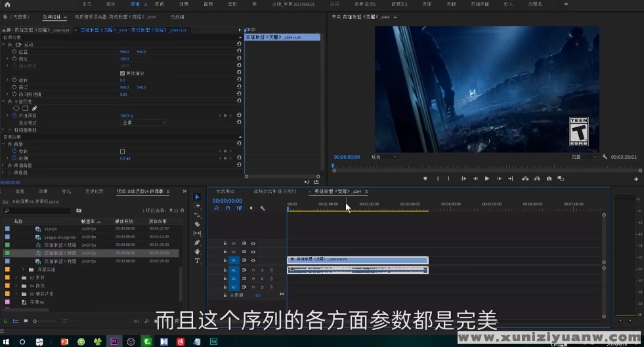Hide the V1 track with eye icon

pyautogui.click(x=253, y=260)
